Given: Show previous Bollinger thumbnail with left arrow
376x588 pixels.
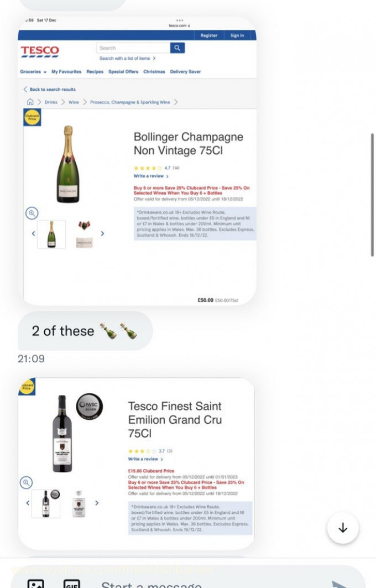Looking at the screenshot, I should [x=33, y=233].
